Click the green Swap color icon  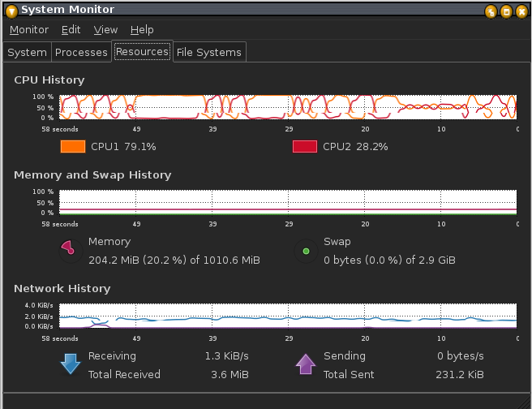point(306,251)
